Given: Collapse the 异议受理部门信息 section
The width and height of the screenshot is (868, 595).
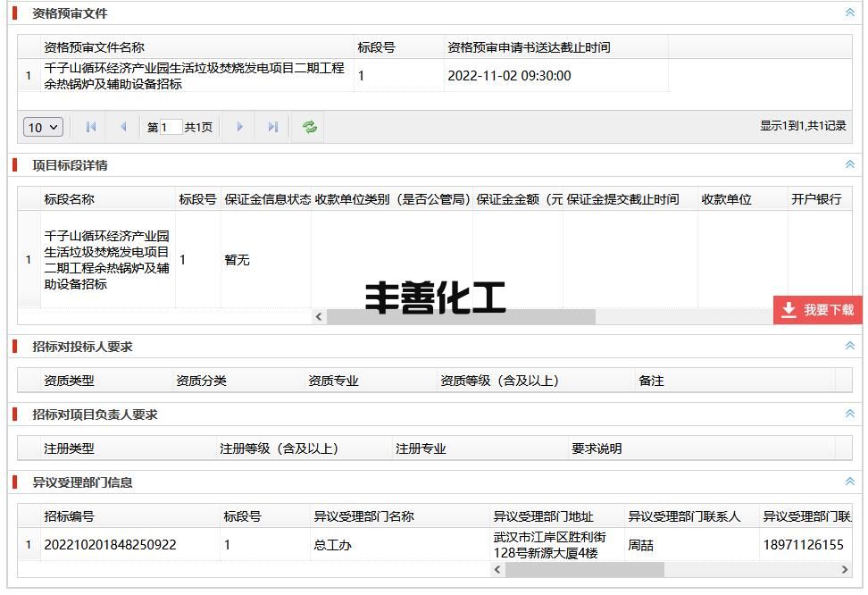Looking at the screenshot, I should click(x=850, y=482).
